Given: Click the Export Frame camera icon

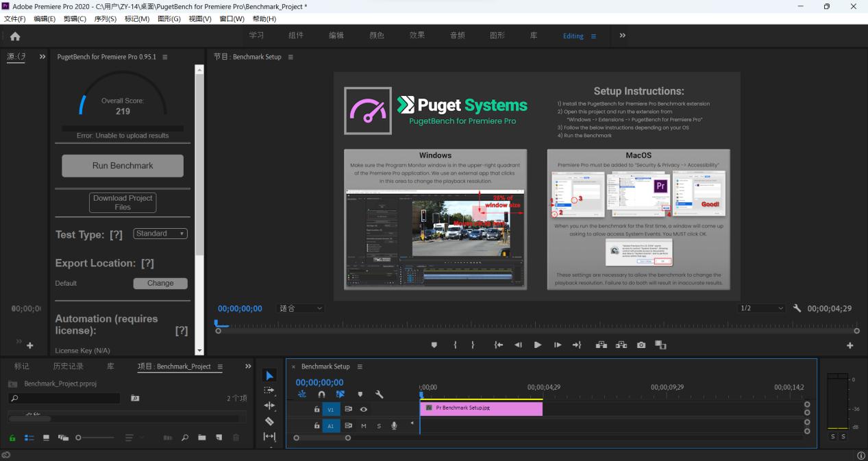Looking at the screenshot, I should tap(641, 345).
